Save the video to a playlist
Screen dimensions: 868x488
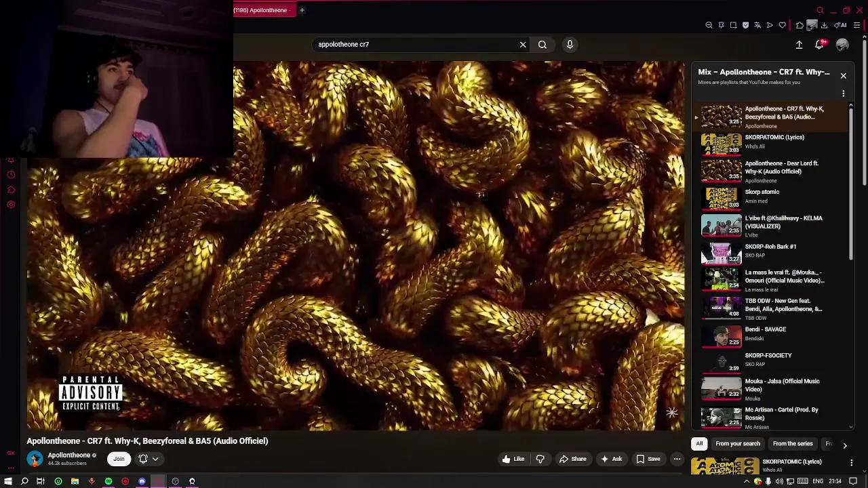click(648, 459)
